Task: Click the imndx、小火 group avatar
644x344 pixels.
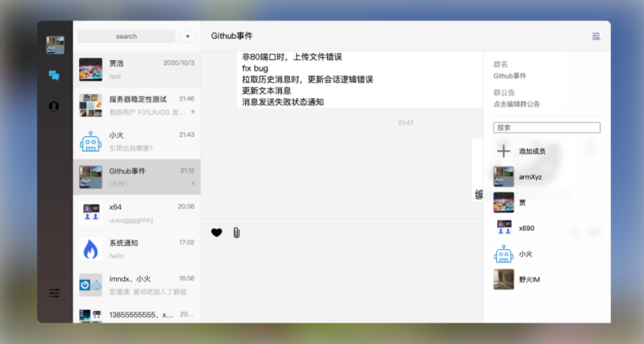Action: pyautogui.click(x=90, y=285)
